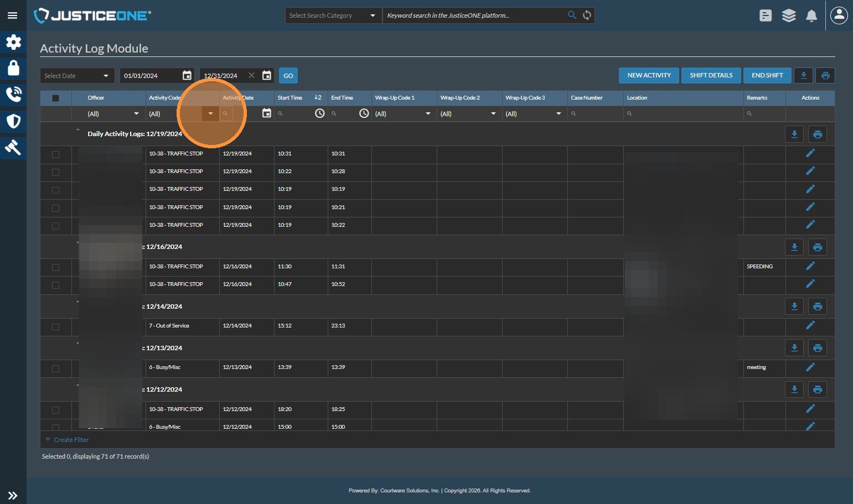Viewport: 853px width, 504px height.
Task: Open the gavel court sidebar module
Action: (x=13, y=147)
